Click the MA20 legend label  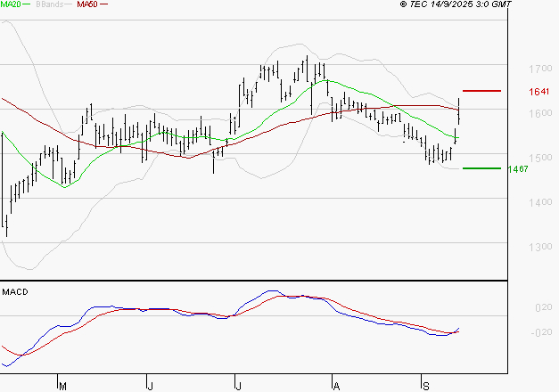pyautogui.click(x=10, y=4)
